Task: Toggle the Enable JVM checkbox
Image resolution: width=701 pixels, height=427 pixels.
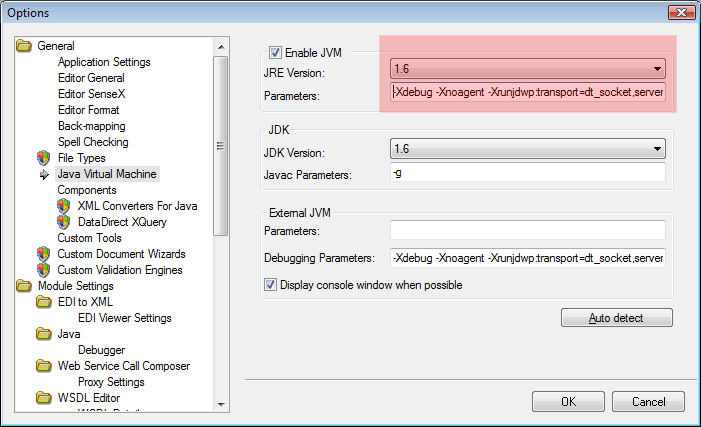Action: [x=275, y=53]
